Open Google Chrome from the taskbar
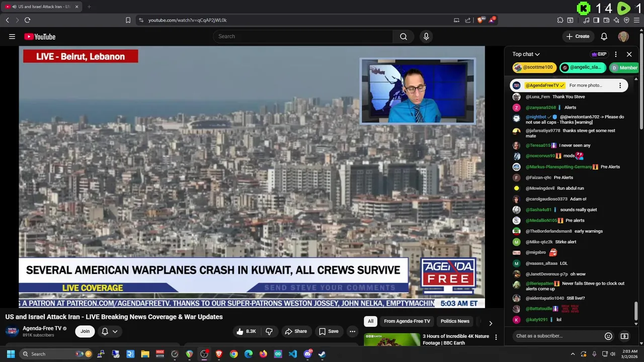 point(233,354)
